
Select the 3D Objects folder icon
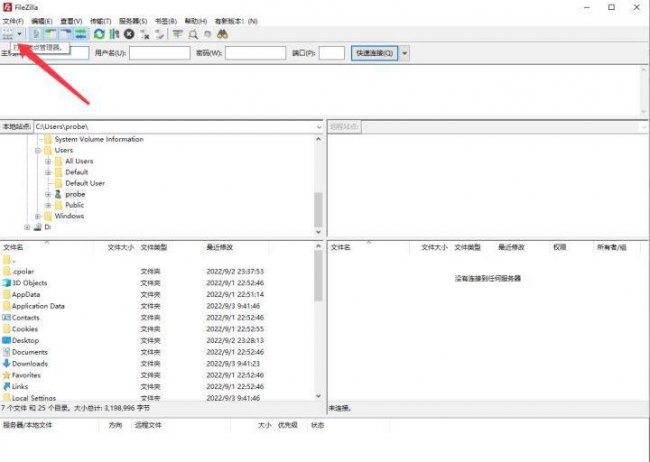pos(6,283)
